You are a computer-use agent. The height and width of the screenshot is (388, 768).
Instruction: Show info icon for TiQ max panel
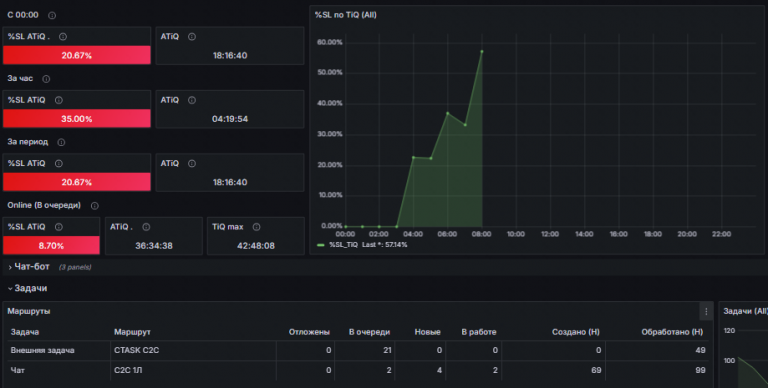tap(256, 227)
